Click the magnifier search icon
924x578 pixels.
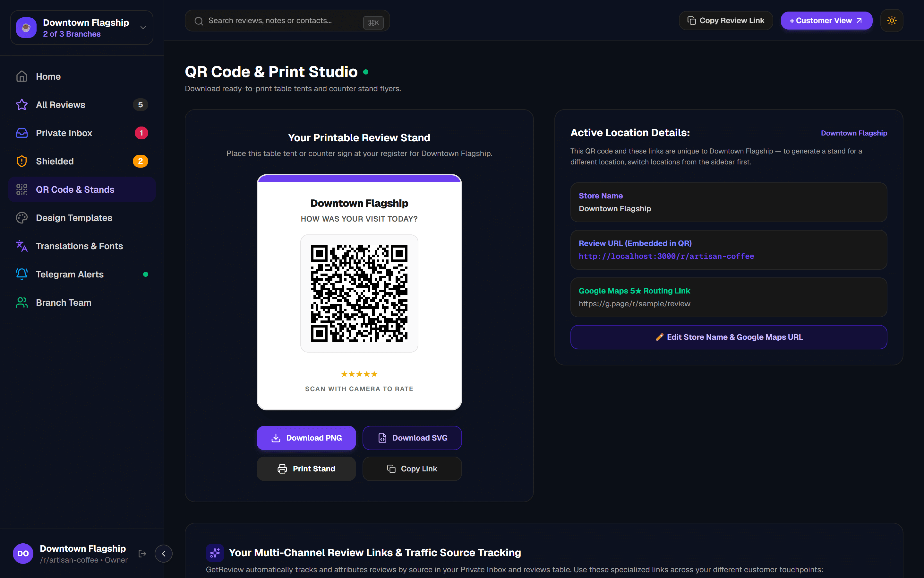pyautogui.click(x=199, y=21)
